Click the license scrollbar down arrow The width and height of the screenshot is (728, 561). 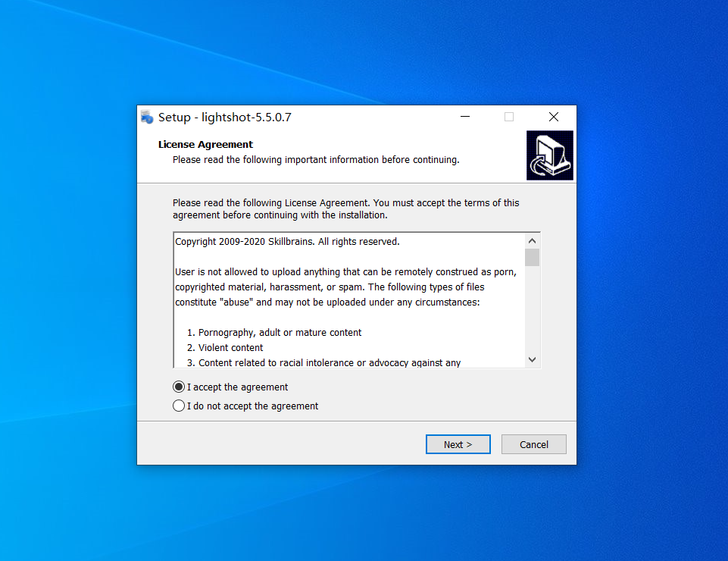[x=532, y=359]
